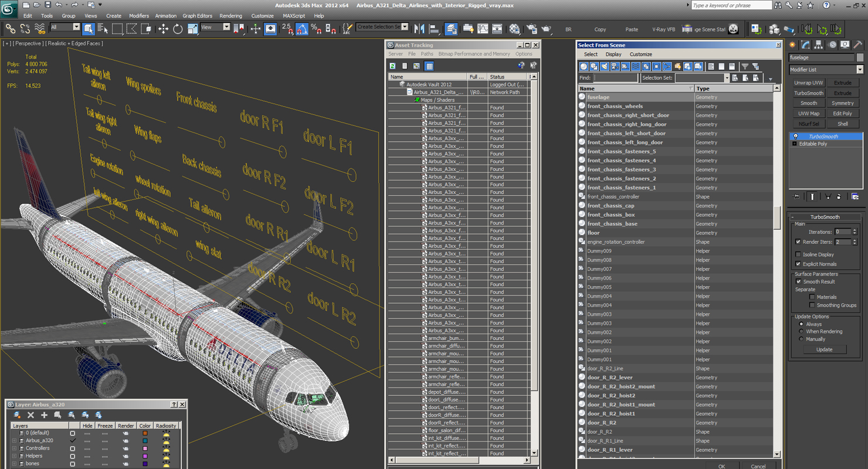Image resolution: width=868 pixels, height=469 pixels.
Task: Open the Create command panel tab
Action: coord(793,45)
